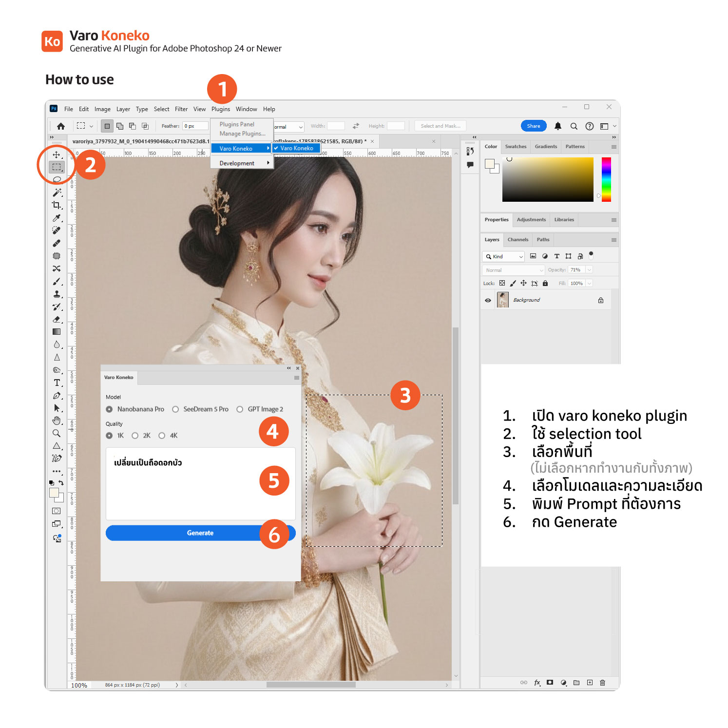The height and width of the screenshot is (728, 728).
Task: Expand the Opacity slider dropdown arrow
Action: (589, 270)
